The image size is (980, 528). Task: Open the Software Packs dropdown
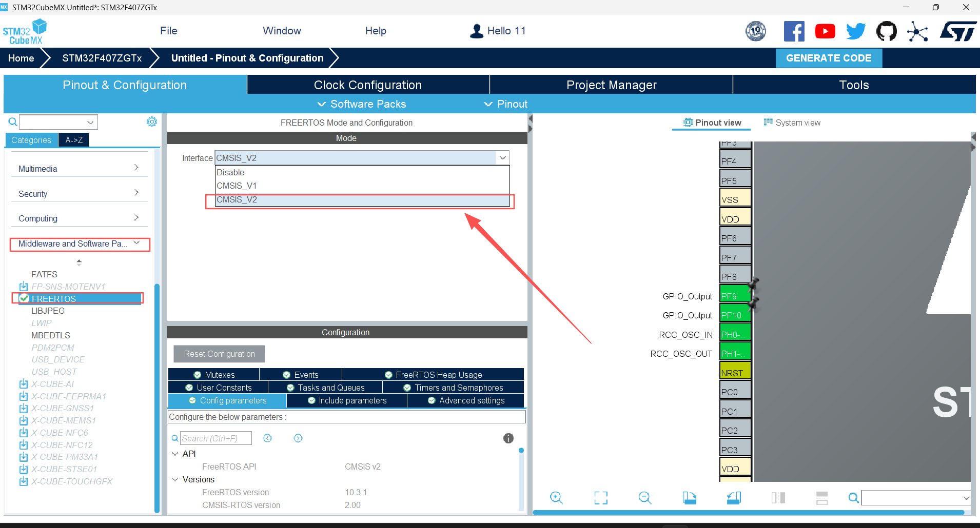[362, 104]
